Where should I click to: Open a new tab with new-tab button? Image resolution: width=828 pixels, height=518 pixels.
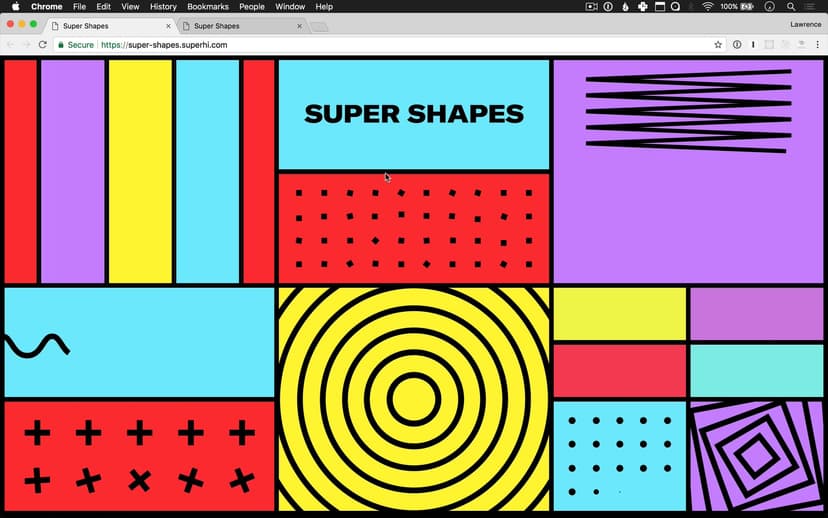coord(319,26)
